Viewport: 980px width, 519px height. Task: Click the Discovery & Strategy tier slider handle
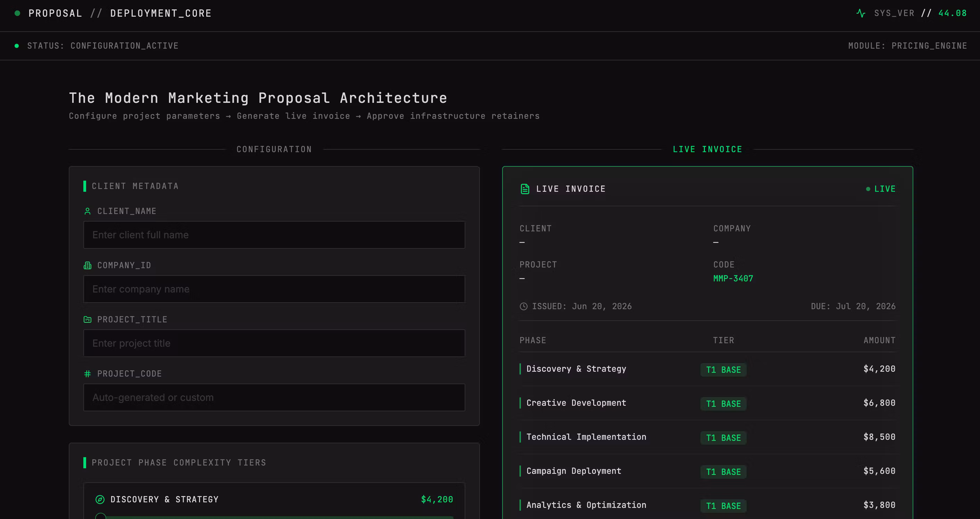pos(100,516)
